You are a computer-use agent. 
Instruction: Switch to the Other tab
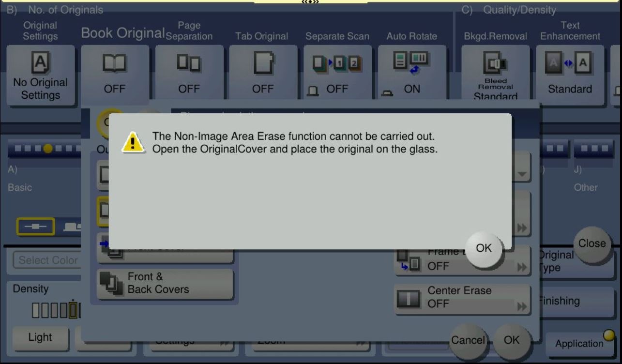pos(586,187)
